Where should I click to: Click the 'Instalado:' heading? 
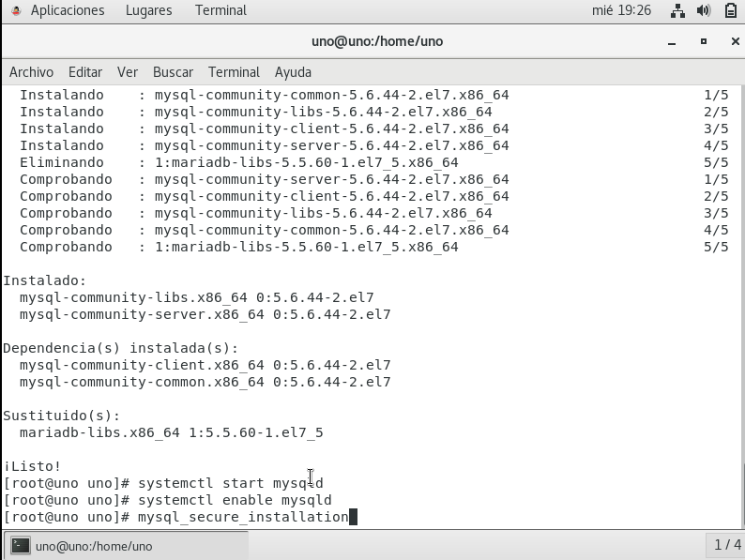[x=45, y=280]
